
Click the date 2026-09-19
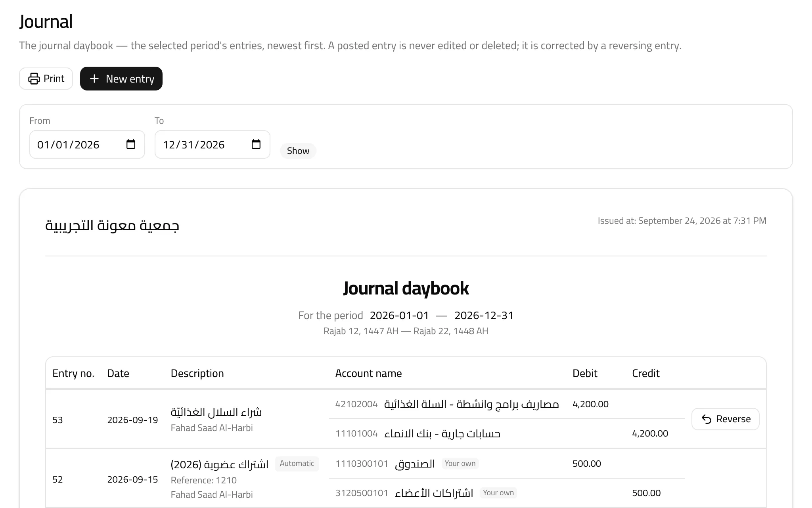(x=133, y=420)
